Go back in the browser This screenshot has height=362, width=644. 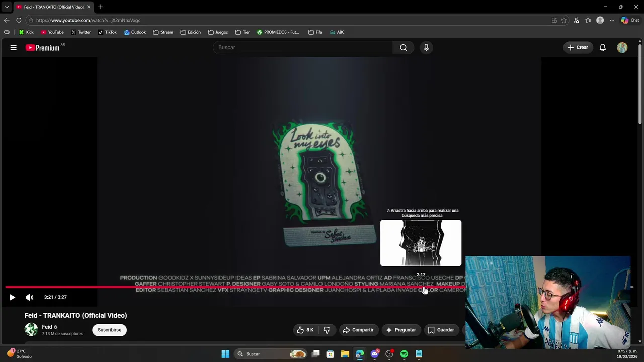click(7, 20)
